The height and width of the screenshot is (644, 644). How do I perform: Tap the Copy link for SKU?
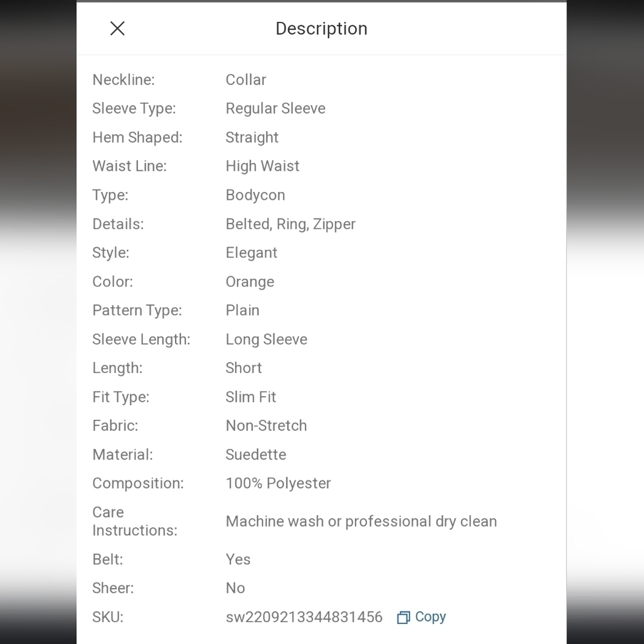430,616
